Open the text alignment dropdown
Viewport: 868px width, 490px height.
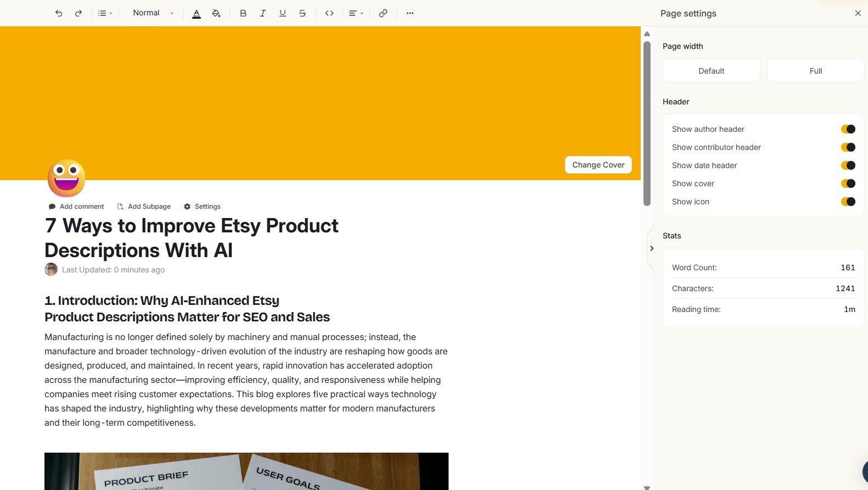coord(356,13)
